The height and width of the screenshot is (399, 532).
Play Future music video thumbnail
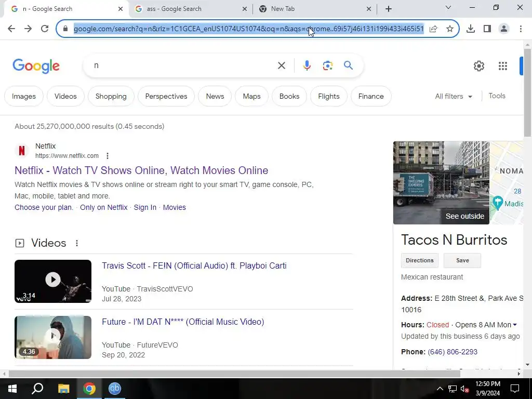click(x=53, y=337)
